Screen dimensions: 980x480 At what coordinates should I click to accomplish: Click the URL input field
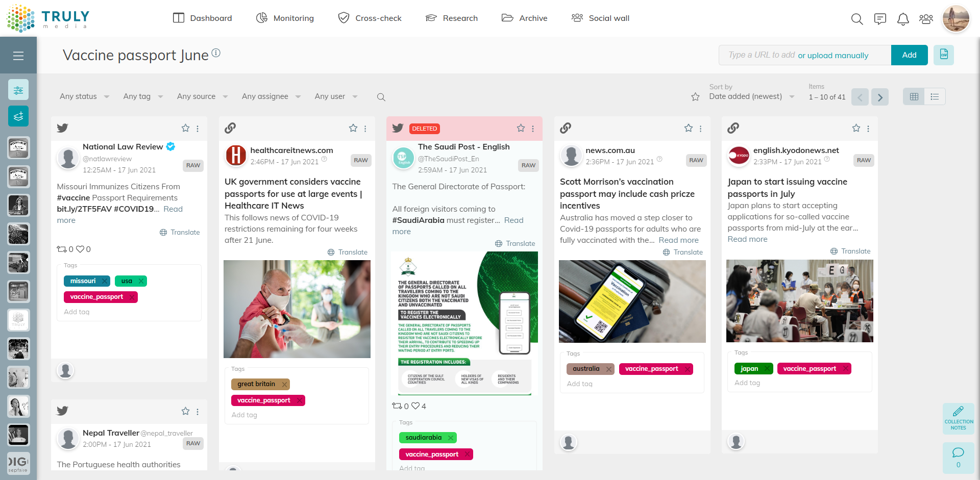pyautogui.click(x=804, y=55)
